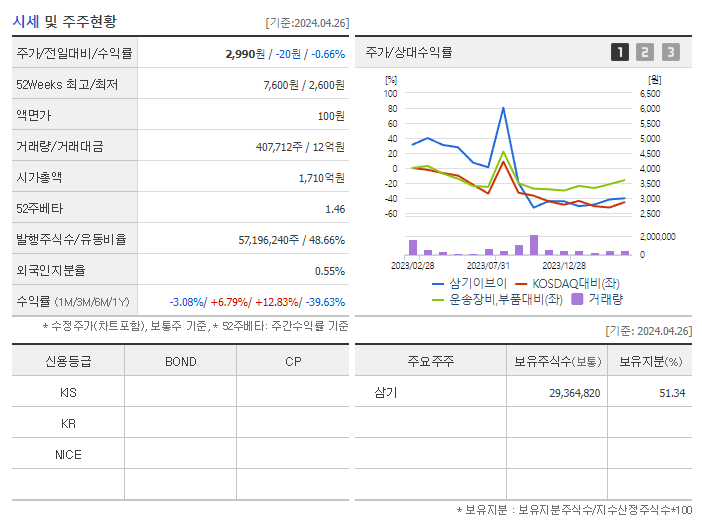
Task: Click the KIS credit rating row
Action: pos(68,393)
